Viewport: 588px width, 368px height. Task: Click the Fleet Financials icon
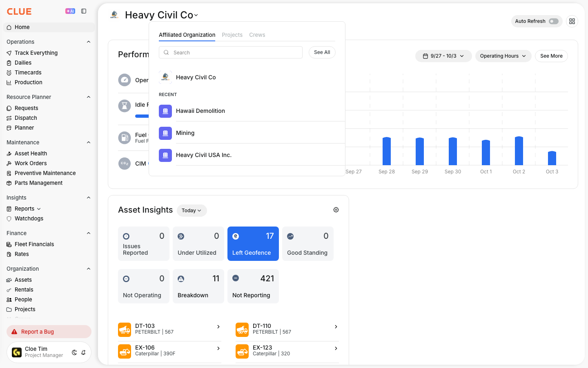9,244
